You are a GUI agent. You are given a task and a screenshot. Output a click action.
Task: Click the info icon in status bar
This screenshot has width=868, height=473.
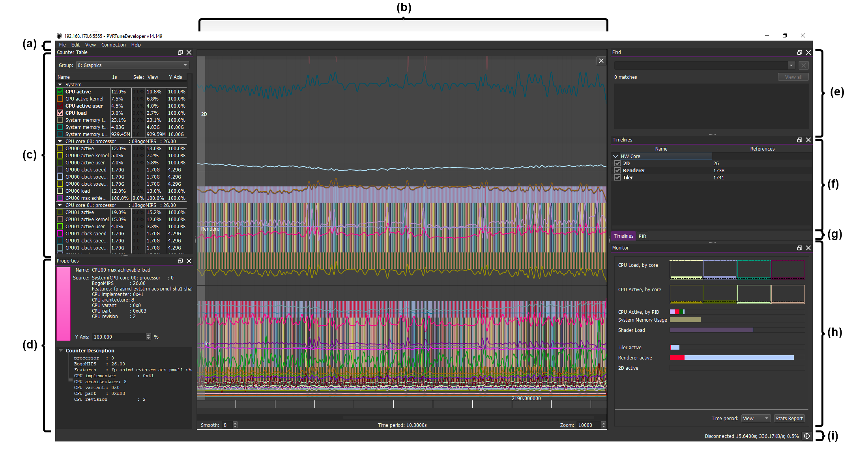pyautogui.click(x=807, y=436)
